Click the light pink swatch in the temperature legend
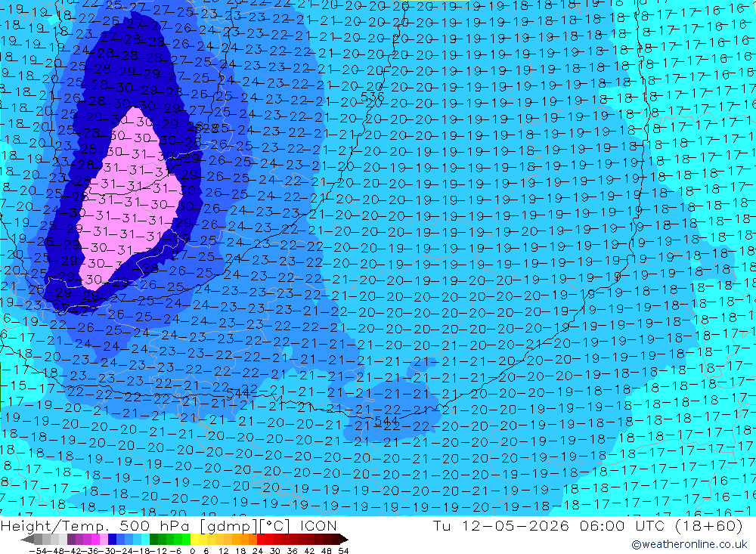Image resolution: width=756 pixels, height=554 pixels. point(104,540)
